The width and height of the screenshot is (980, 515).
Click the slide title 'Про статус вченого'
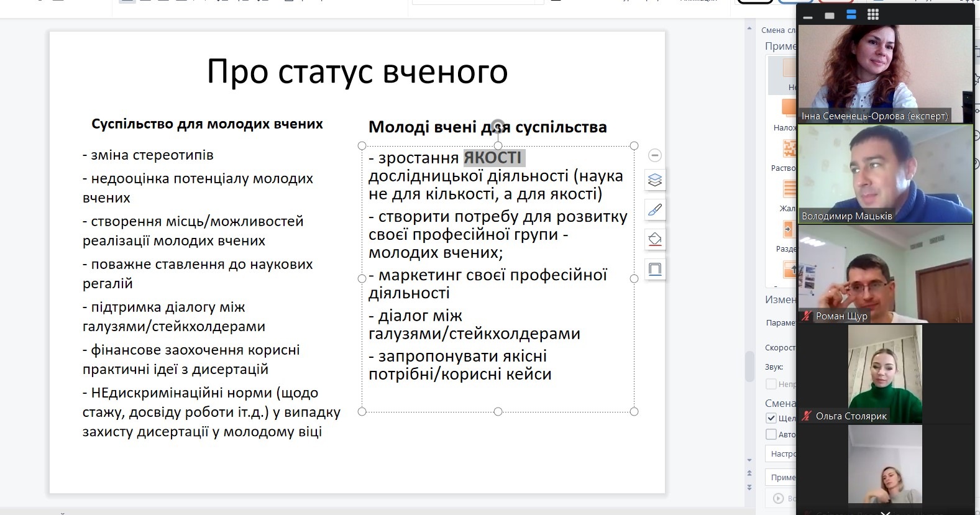pyautogui.click(x=357, y=71)
